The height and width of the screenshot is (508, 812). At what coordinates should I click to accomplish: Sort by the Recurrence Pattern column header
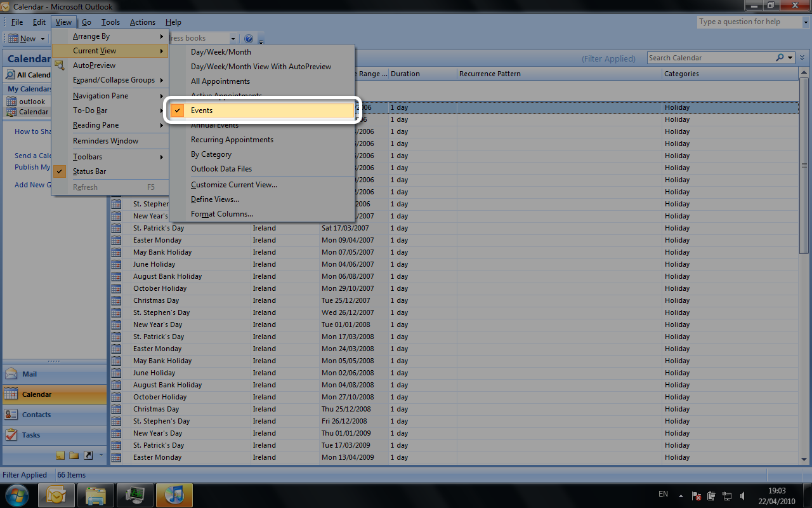pos(560,74)
